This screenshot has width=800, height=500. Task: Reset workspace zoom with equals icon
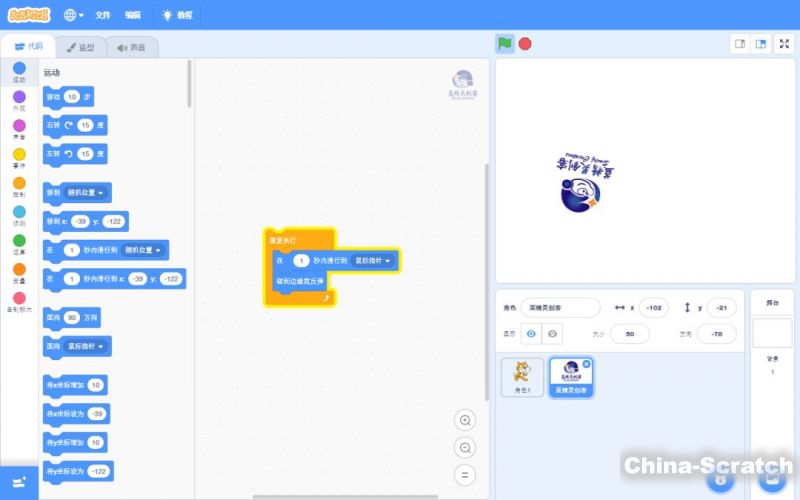click(464, 475)
